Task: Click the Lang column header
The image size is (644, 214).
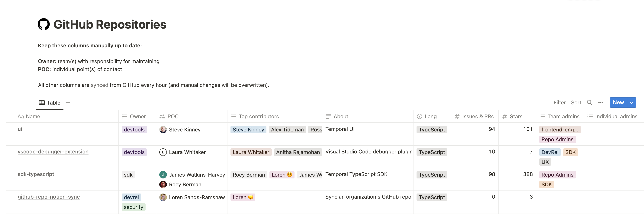Action: click(431, 116)
